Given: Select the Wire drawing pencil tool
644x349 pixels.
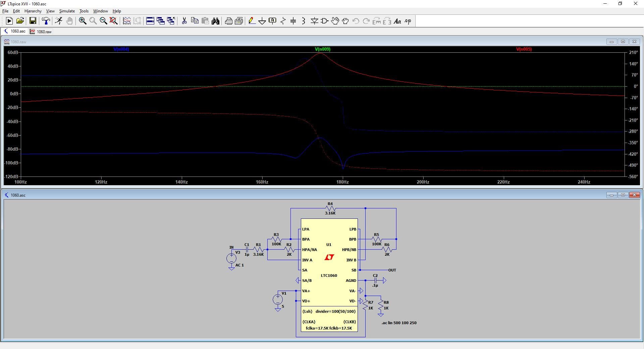Looking at the screenshot, I should pyautogui.click(x=252, y=21).
